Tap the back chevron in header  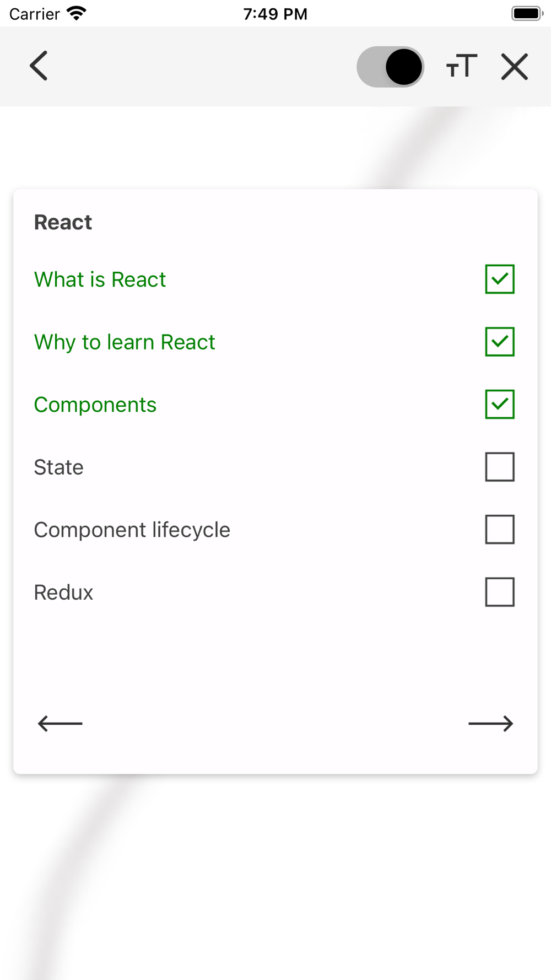click(x=39, y=66)
